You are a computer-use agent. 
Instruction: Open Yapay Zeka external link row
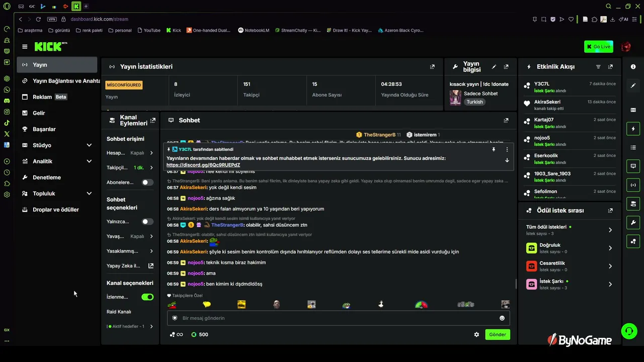click(x=130, y=266)
